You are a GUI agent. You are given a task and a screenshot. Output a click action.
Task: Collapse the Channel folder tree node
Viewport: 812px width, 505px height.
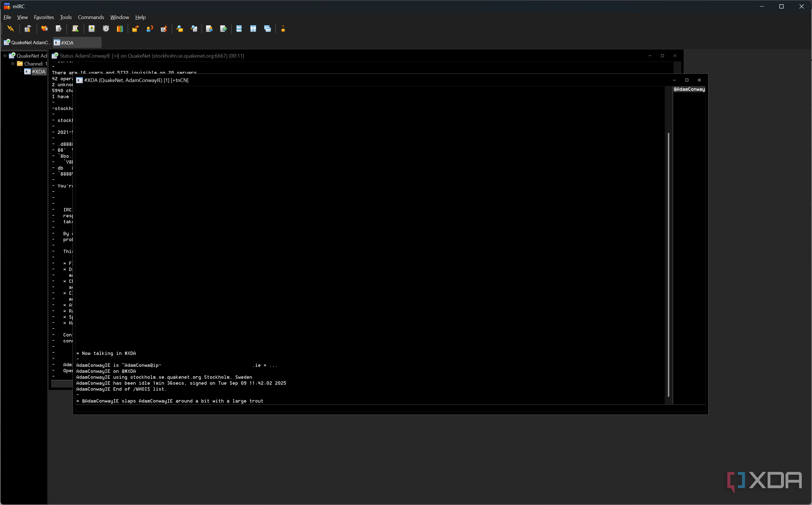13,64
